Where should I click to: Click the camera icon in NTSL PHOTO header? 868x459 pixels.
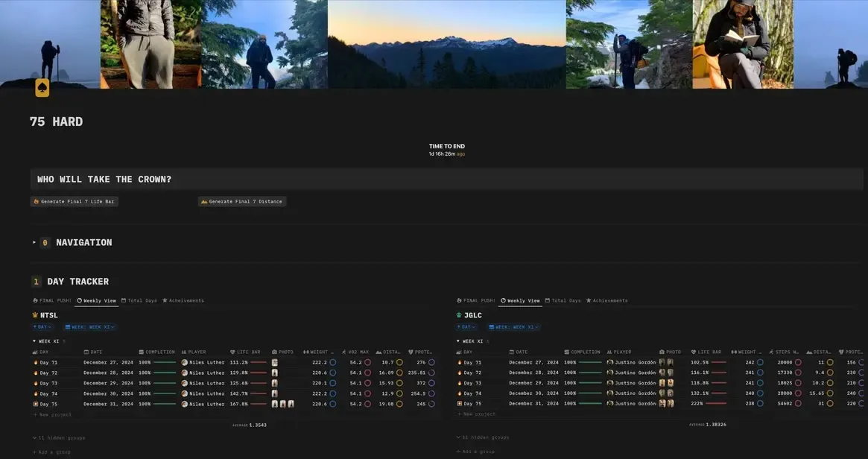(x=275, y=352)
